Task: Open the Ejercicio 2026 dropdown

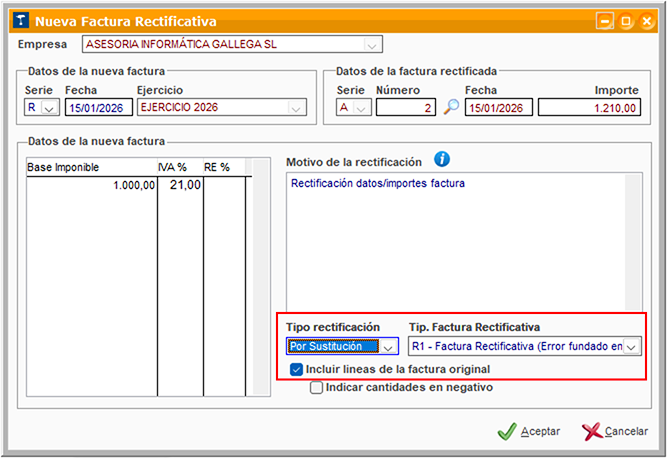Action: click(x=296, y=108)
